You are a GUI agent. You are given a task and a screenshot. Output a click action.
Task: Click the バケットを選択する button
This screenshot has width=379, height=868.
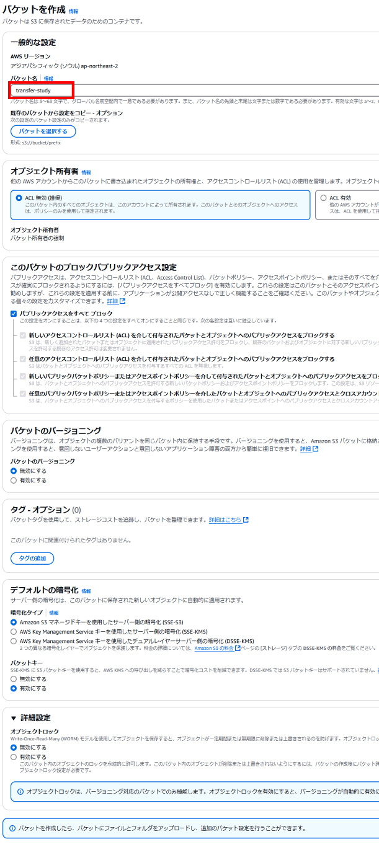43,132
